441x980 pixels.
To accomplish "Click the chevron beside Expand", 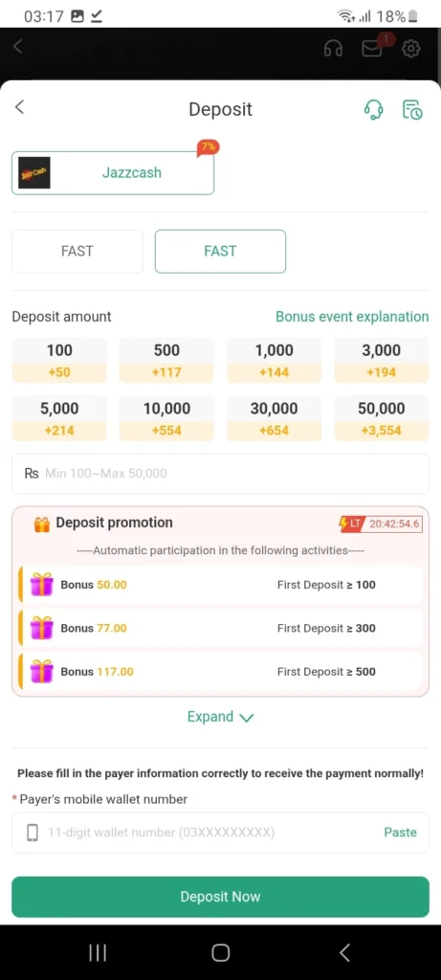I will [247, 718].
